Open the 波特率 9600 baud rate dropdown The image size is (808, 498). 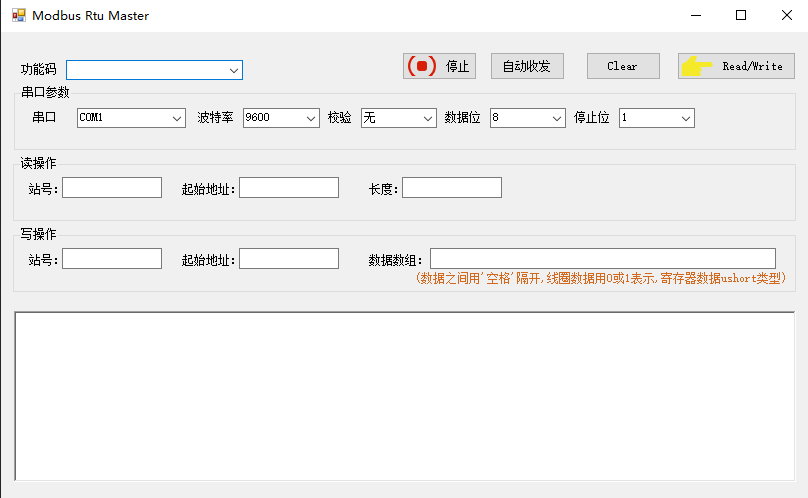[281, 118]
